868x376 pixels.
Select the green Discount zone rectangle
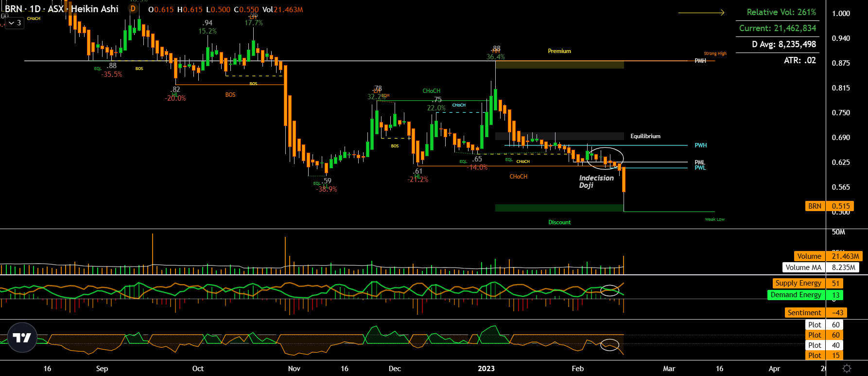point(559,208)
